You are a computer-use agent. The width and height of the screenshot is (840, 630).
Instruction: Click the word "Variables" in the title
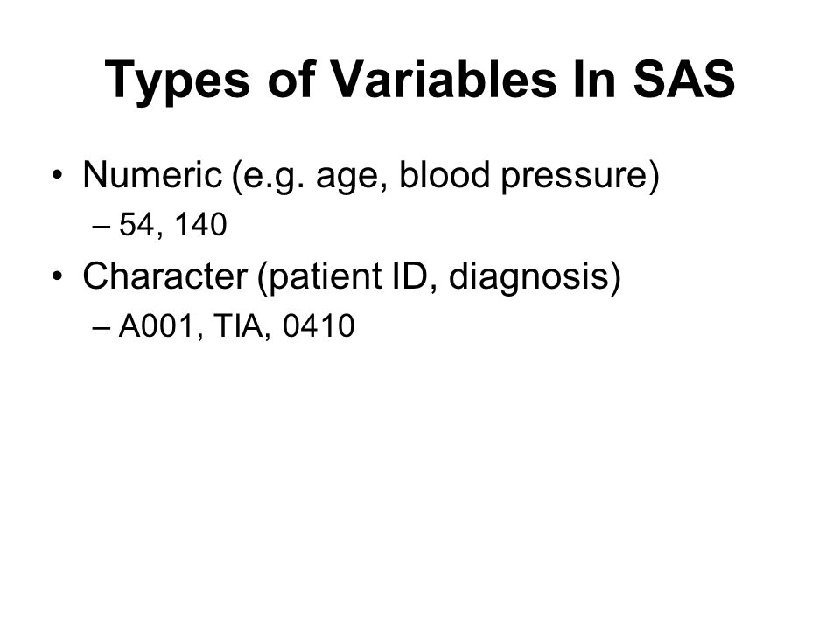(444, 80)
